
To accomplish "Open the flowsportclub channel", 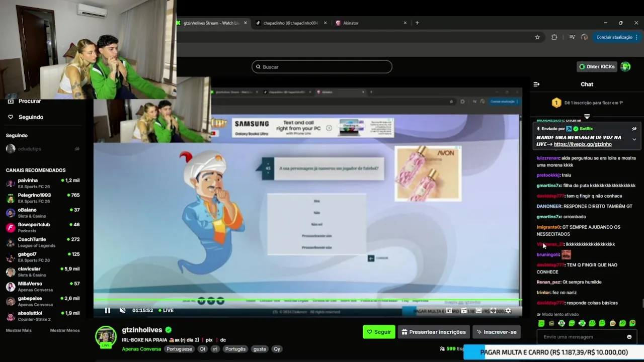I will click(x=43, y=228).
